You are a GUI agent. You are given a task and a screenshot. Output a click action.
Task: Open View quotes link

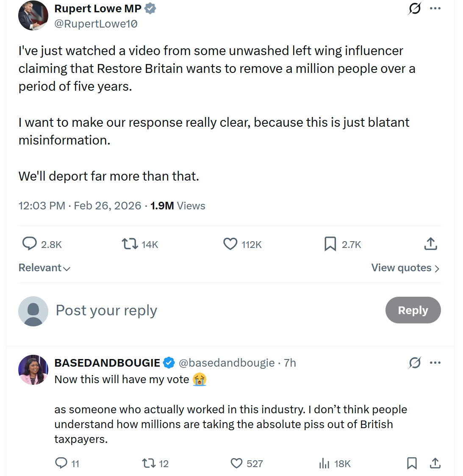pos(405,268)
